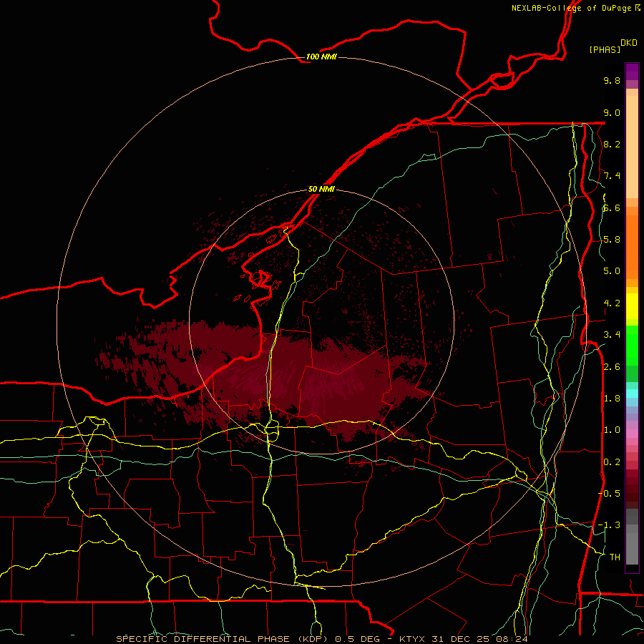The height and width of the screenshot is (644, 644).
Task: Click the 1.8 value on the color scale
Action: 612,399
